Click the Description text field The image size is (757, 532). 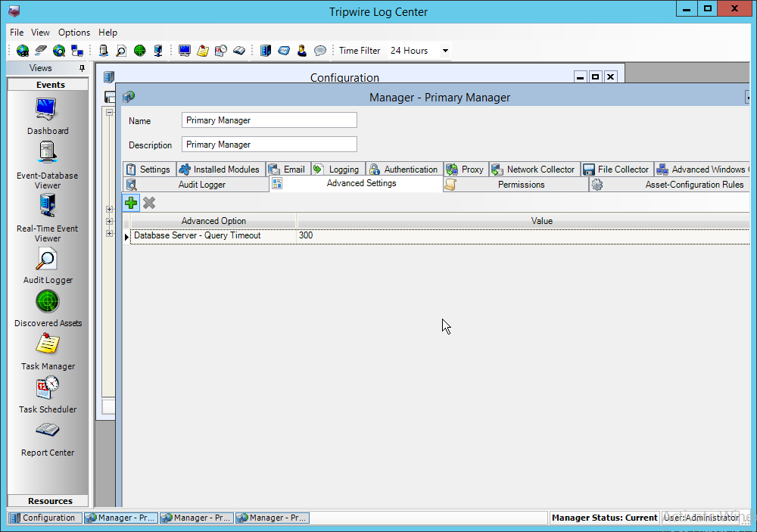coord(269,145)
